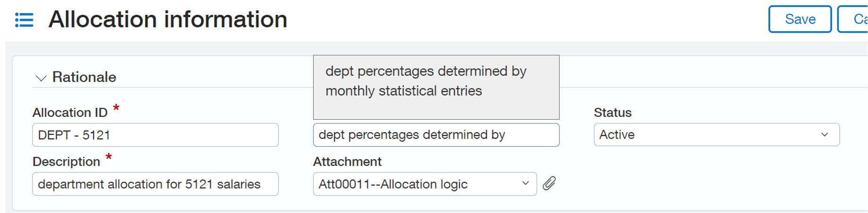
Task: Open the Att00011--Allocation logic dropdown
Action: coord(416,184)
